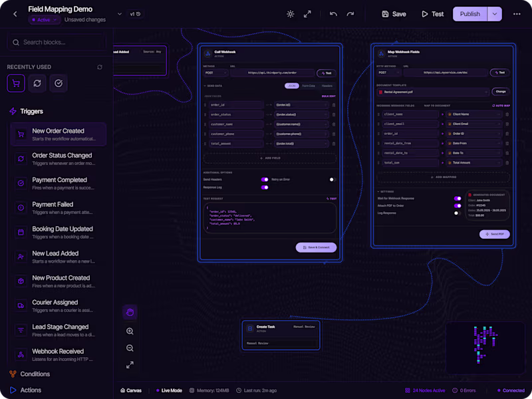Click Save & Connect in Call Webhook
Screen dimensions: 532x399
[316, 247]
